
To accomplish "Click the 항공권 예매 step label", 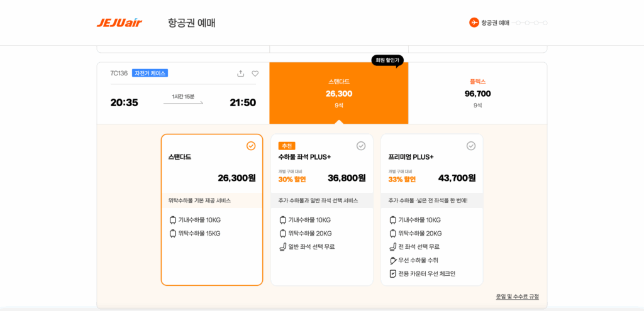I will [x=495, y=23].
